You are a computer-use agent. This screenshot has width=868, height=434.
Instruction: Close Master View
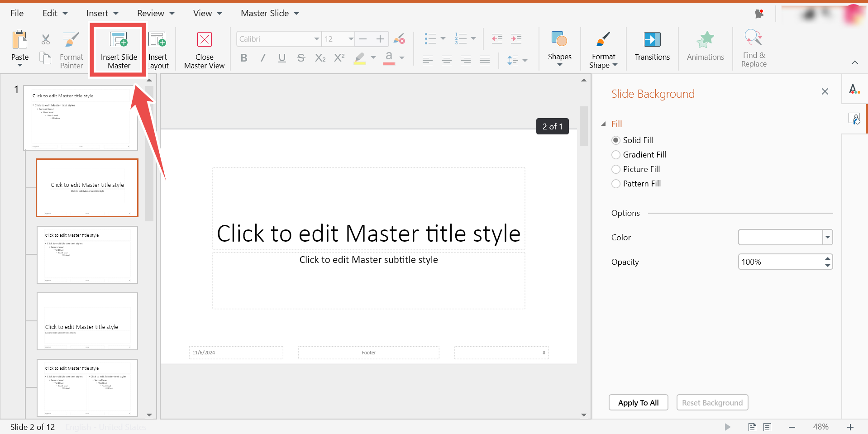[x=204, y=50]
